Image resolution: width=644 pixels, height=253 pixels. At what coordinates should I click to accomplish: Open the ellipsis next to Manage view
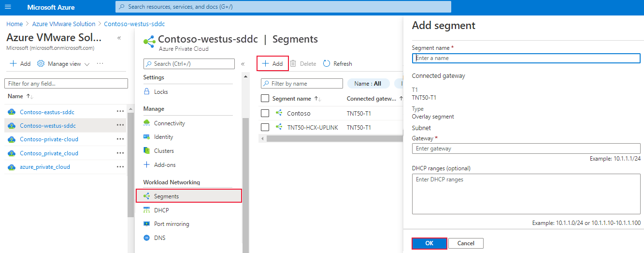[x=100, y=64]
